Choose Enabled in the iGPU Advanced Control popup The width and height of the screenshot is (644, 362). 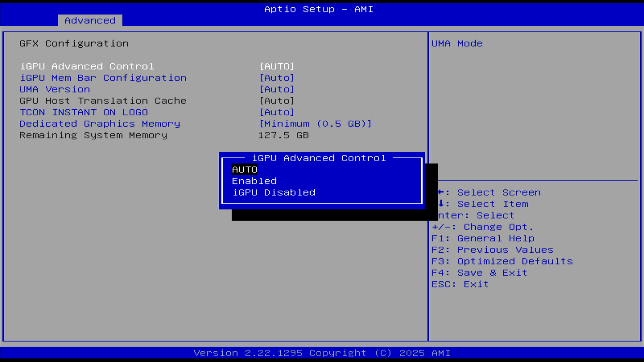[x=254, y=181]
